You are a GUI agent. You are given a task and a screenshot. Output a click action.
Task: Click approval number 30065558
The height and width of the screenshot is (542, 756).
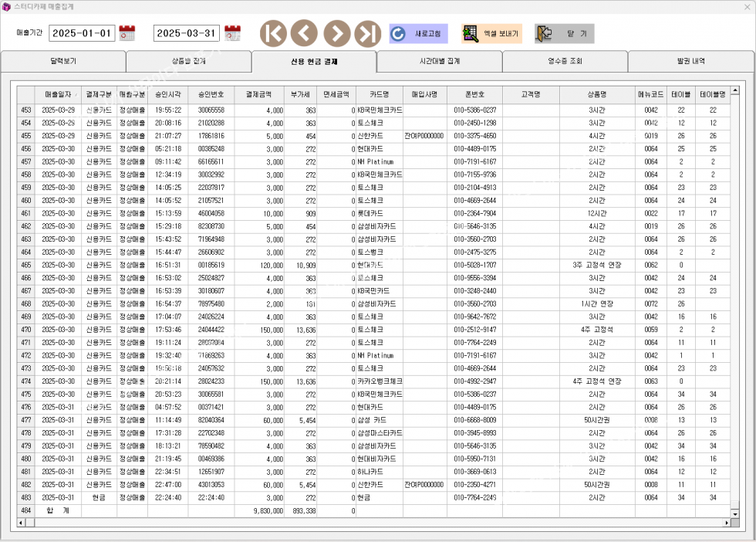click(x=211, y=110)
